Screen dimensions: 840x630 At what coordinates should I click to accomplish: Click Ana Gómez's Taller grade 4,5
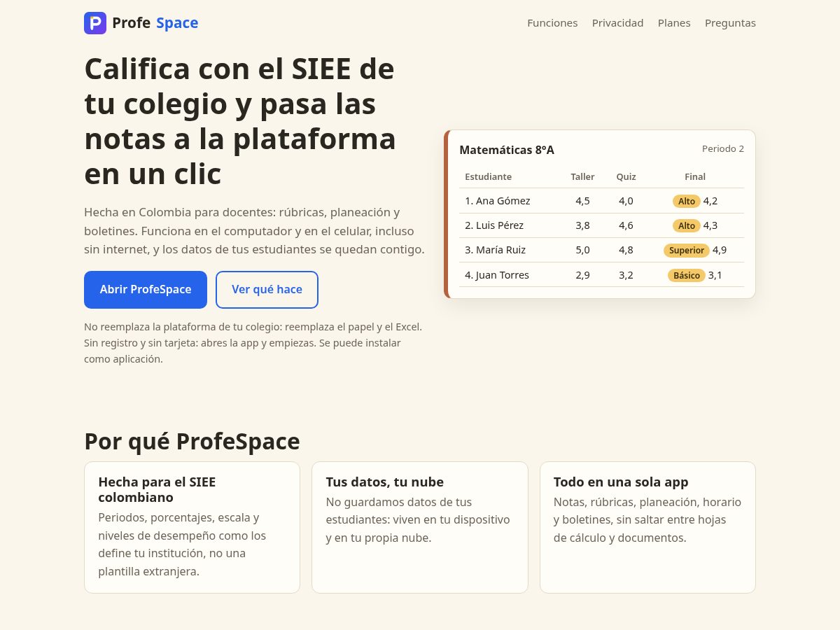pyautogui.click(x=582, y=201)
